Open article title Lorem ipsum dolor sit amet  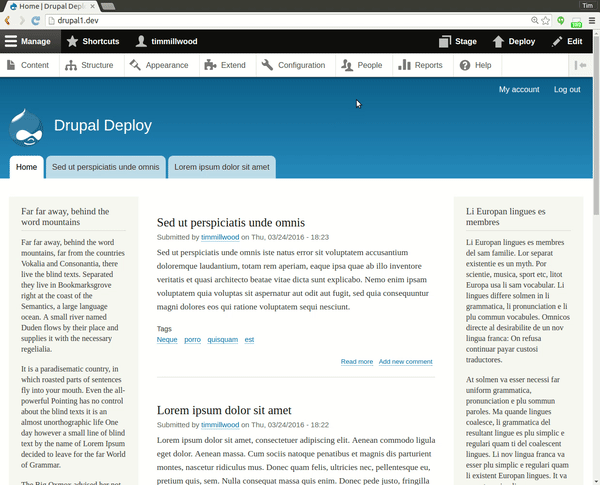click(x=224, y=410)
